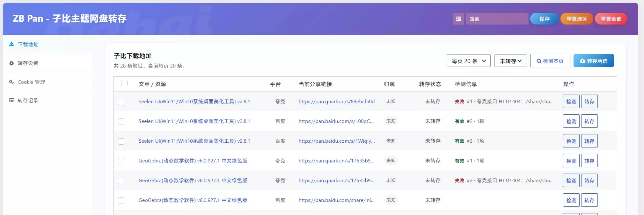Click the expand-all list icon beside search

[x=458, y=19]
